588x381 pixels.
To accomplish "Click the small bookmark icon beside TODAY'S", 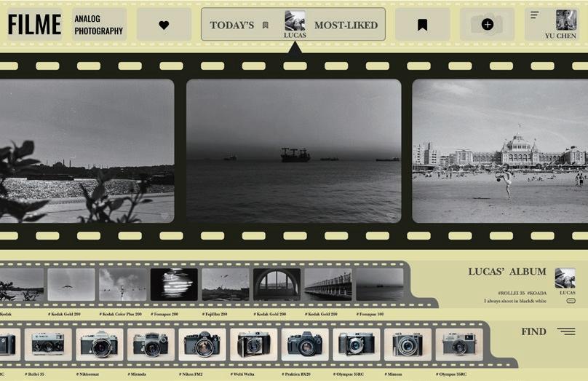I will (x=266, y=25).
